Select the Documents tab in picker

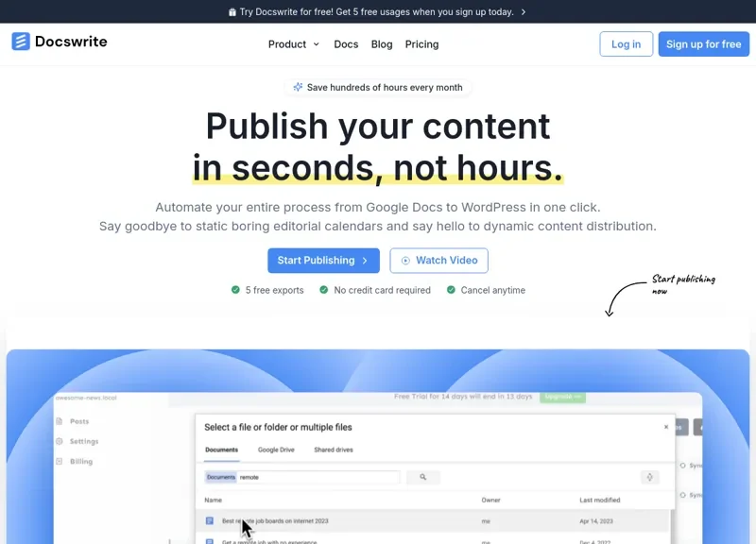coord(222,450)
